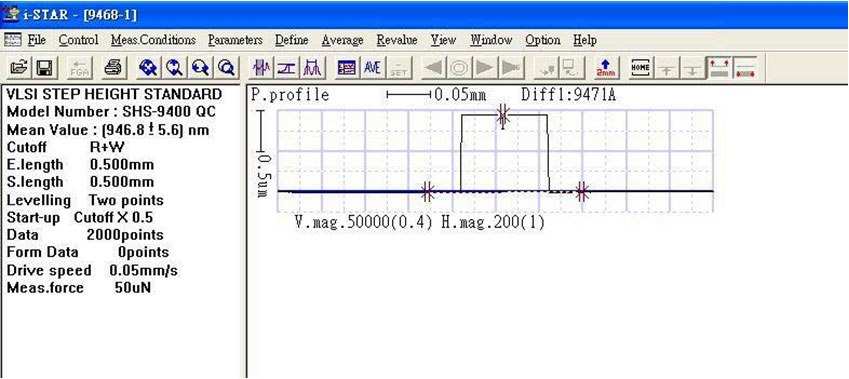The image size is (849, 379).
Task: Click the 2mm up-arrow toolbar icon
Action: 605,68
